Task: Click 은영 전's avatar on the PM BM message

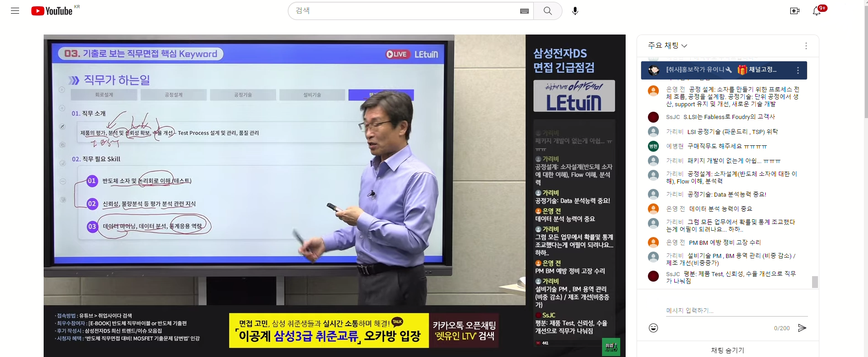Action: pyautogui.click(x=653, y=243)
